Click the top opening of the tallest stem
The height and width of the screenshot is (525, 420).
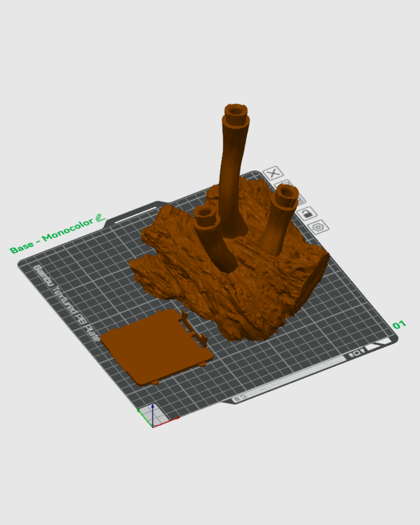235,111
